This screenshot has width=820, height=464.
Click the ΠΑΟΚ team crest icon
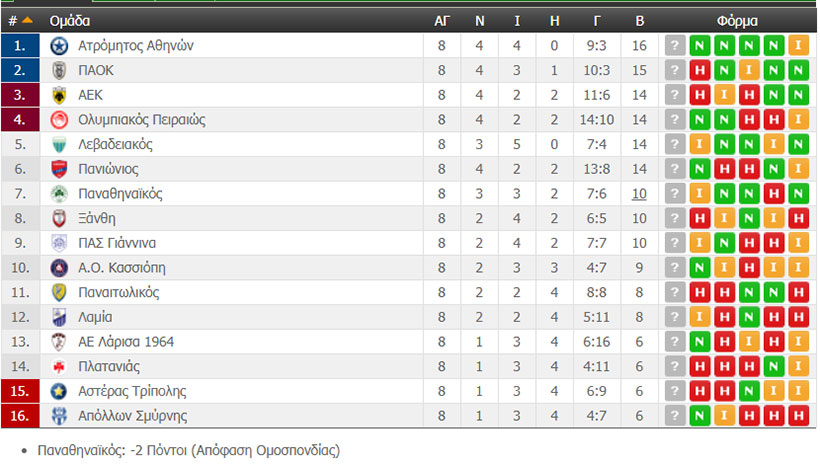coord(59,71)
